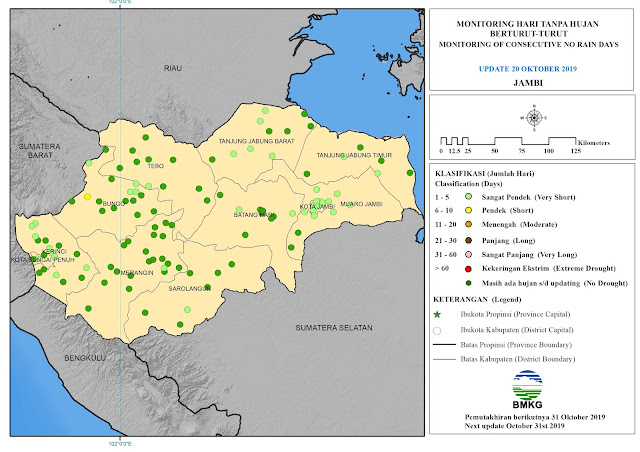
Task: Click the KLASIFIKASI (Jumlah Hari) heading
Action: (x=484, y=173)
